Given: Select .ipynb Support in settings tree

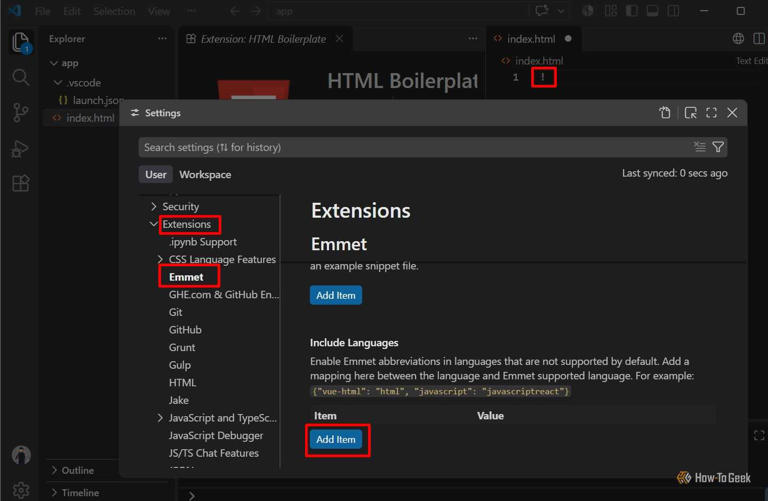Looking at the screenshot, I should click(203, 241).
